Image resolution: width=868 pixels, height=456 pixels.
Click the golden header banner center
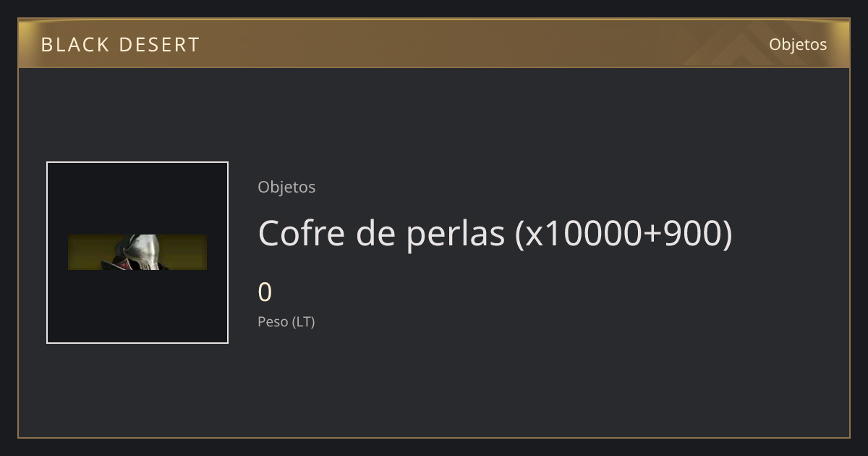coord(434,43)
